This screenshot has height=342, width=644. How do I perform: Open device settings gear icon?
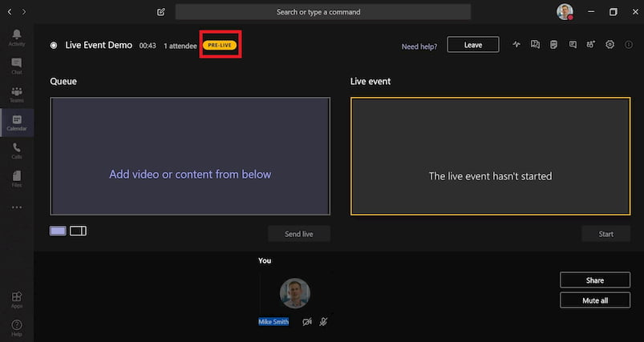(x=610, y=45)
